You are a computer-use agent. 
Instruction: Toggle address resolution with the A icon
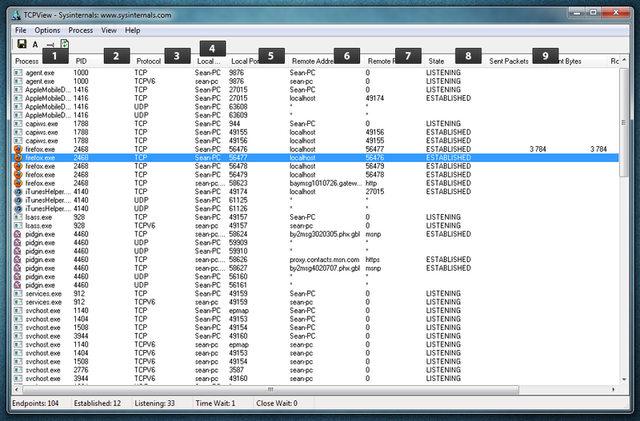tap(35, 45)
